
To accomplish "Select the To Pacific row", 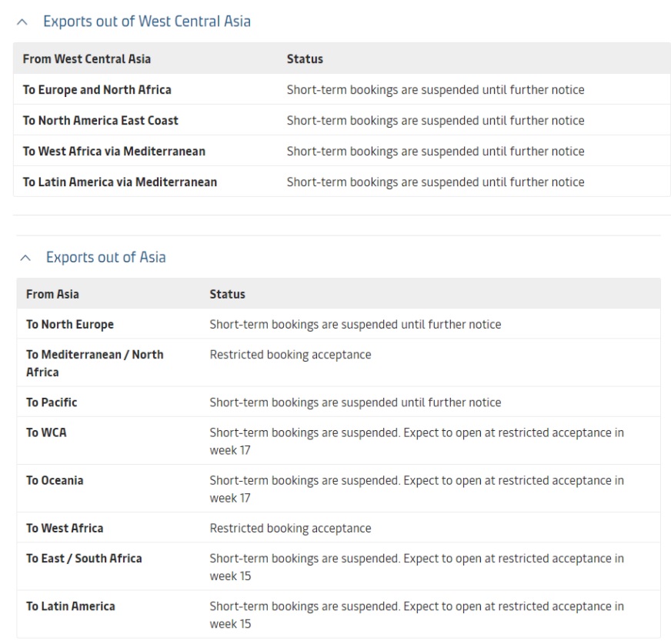I will (52, 402).
